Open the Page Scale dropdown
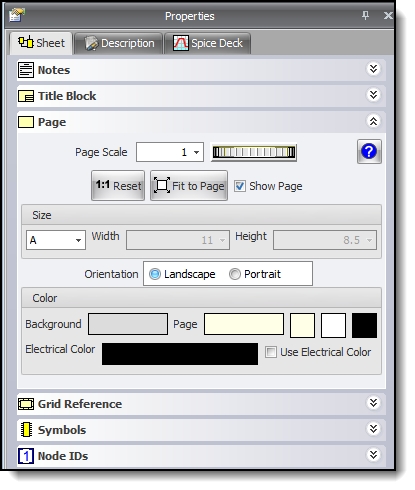415x490 pixels. pos(197,152)
